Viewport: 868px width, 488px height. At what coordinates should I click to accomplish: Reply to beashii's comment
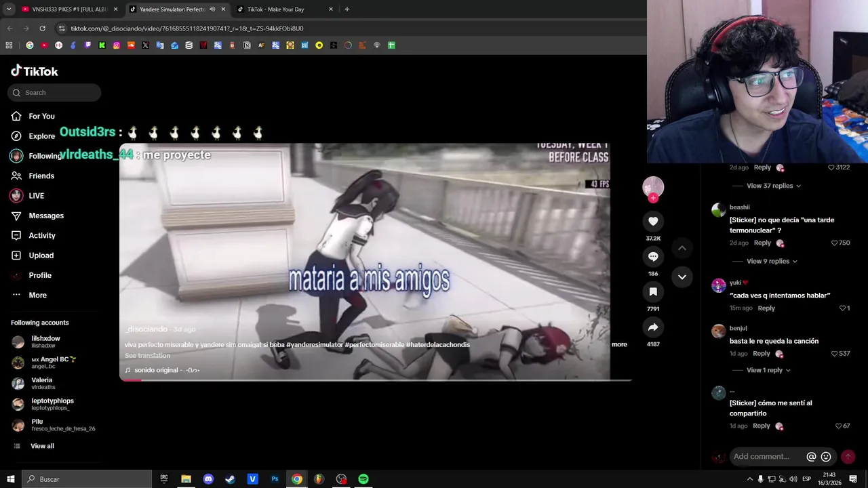(762, 243)
